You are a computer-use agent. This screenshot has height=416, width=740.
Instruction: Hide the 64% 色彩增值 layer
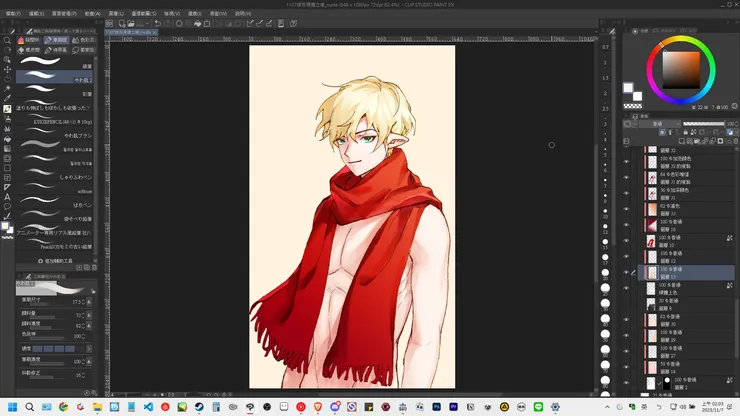(626, 178)
